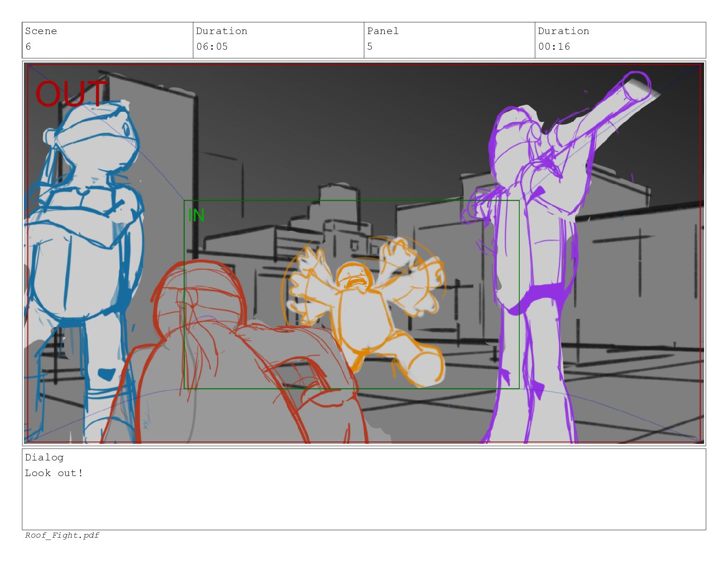Click the Duration label above 00:16

point(563,31)
